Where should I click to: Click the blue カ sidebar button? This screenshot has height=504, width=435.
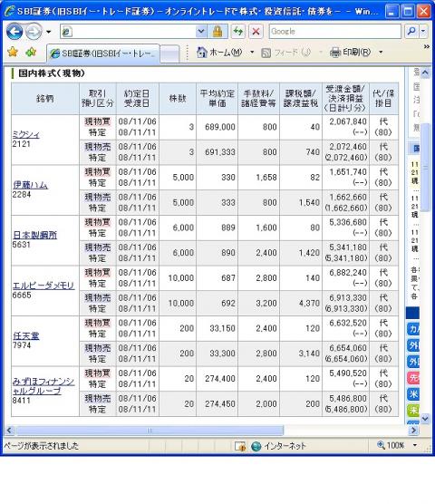pyautogui.click(x=413, y=329)
